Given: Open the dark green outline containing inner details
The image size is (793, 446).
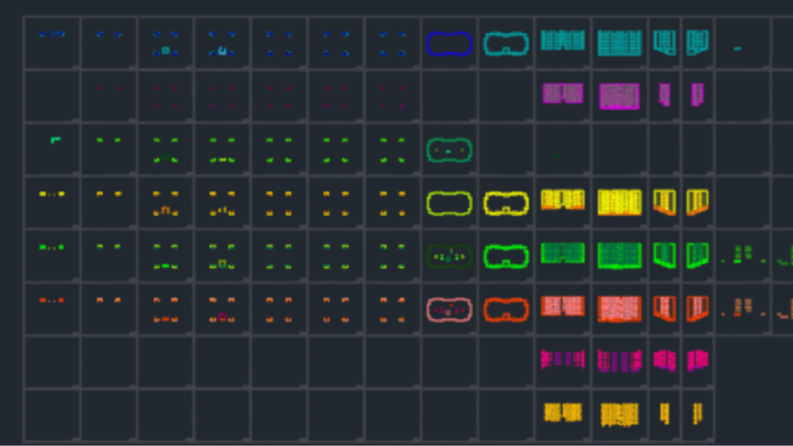Looking at the screenshot, I should point(449,256).
